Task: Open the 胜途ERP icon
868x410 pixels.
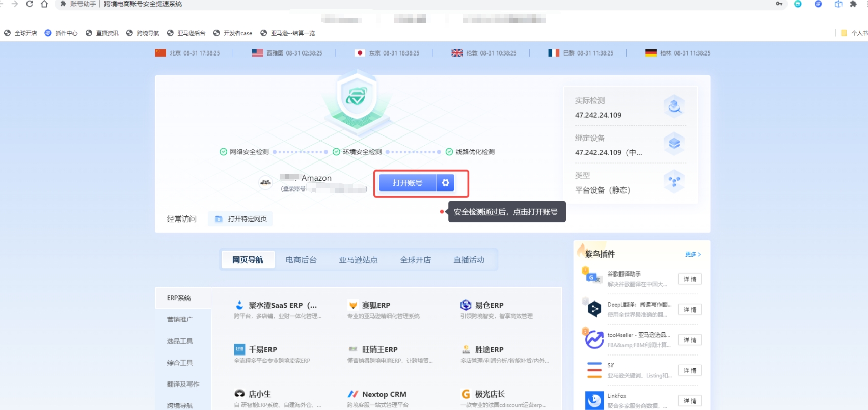Action: (466, 349)
